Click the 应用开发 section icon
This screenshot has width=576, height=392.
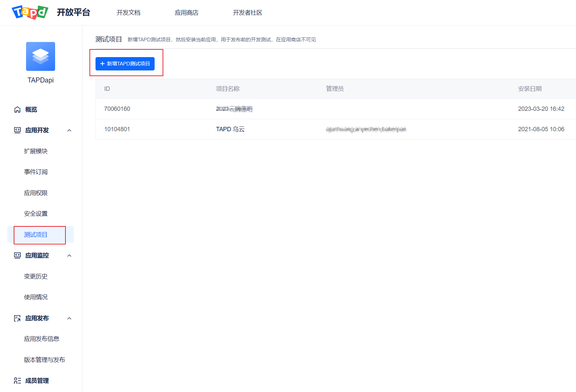click(17, 130)
